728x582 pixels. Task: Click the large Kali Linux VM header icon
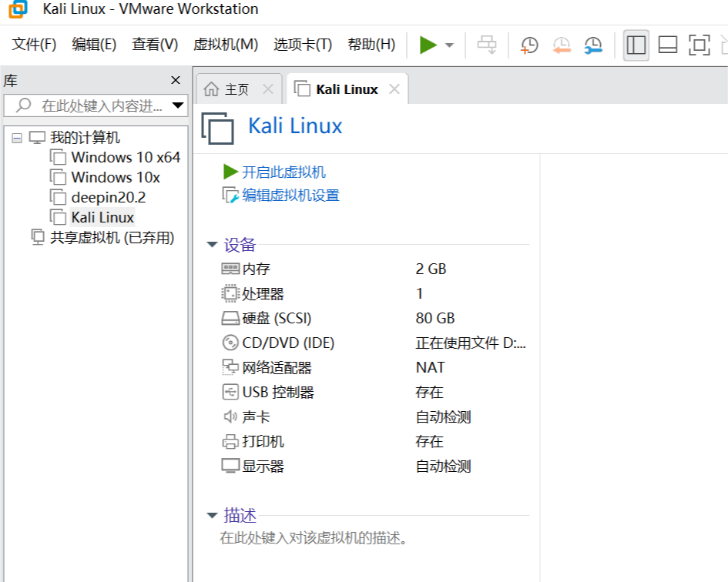coord(217,128)
